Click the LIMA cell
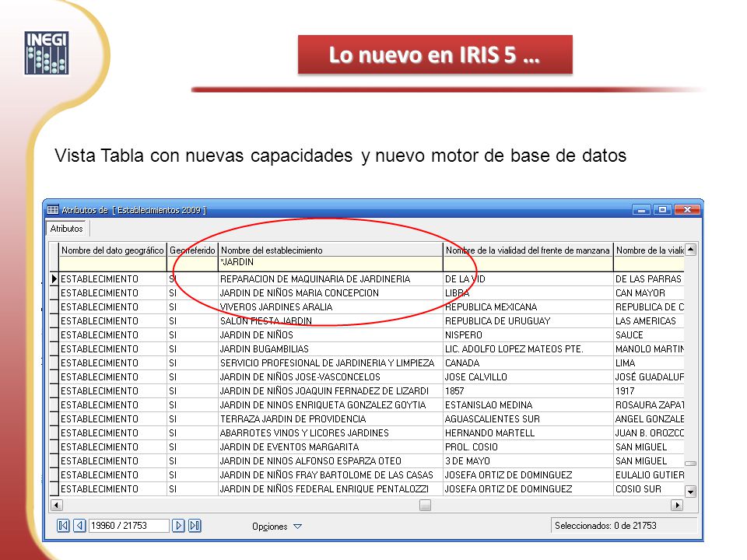 (649, 363)
